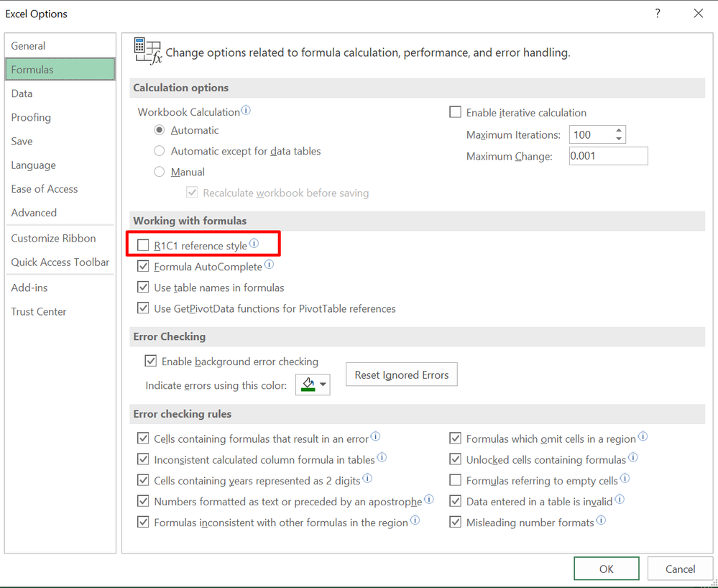Click the OK button
This screenshot has width=718, height=588.
607,569
